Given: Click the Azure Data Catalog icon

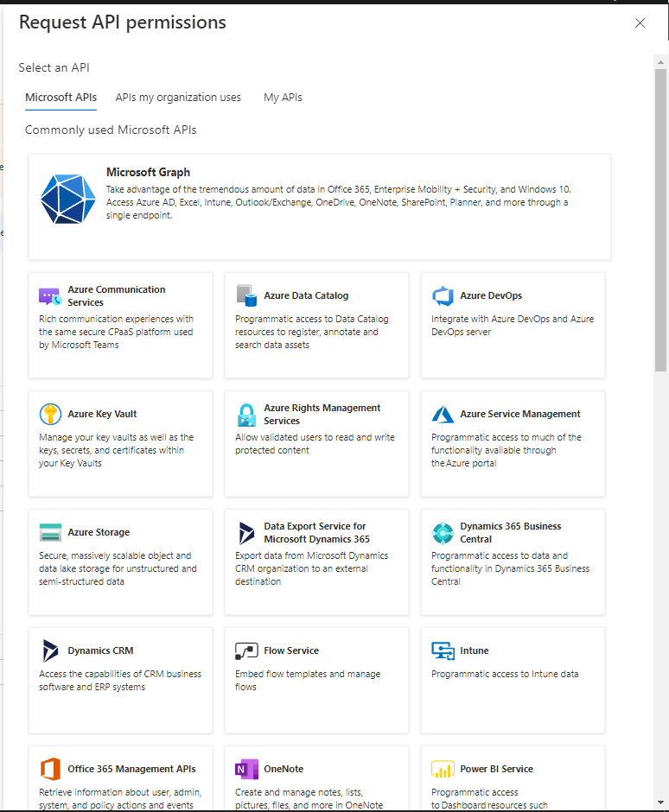Looking at the screenshot, I should 246,295.
